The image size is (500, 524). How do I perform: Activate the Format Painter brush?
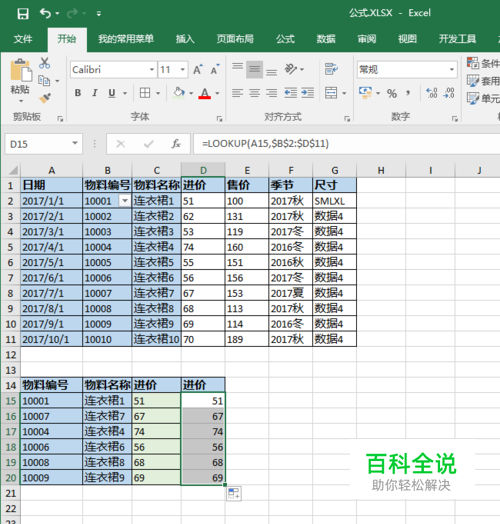(45, 98)
